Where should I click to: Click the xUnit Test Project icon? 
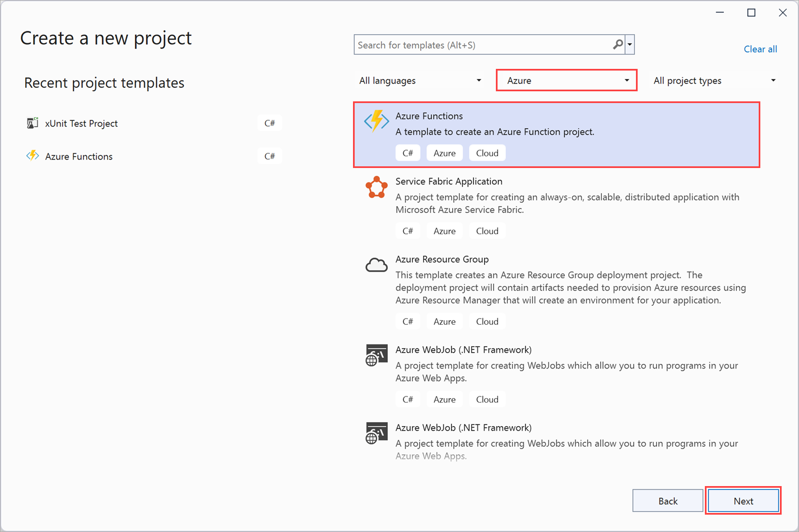tap(32, 123)
